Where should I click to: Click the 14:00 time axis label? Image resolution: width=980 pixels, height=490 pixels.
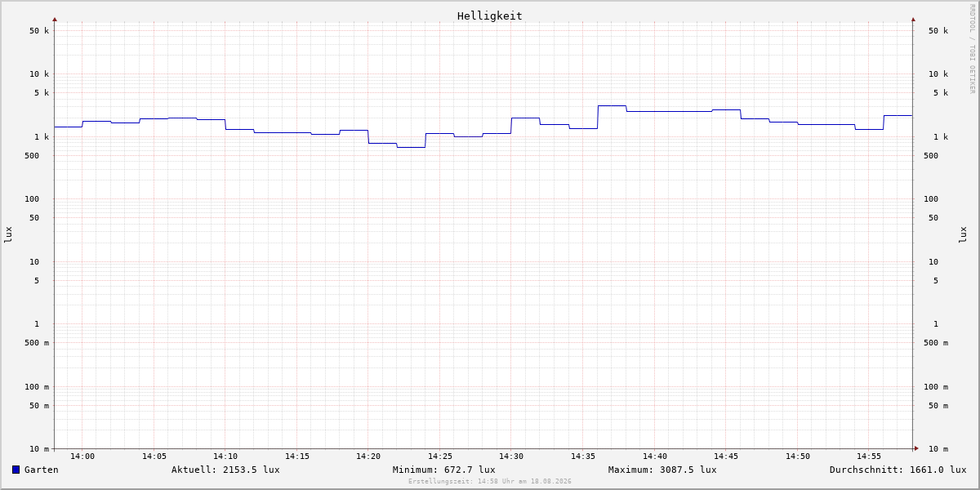[82, 457]
